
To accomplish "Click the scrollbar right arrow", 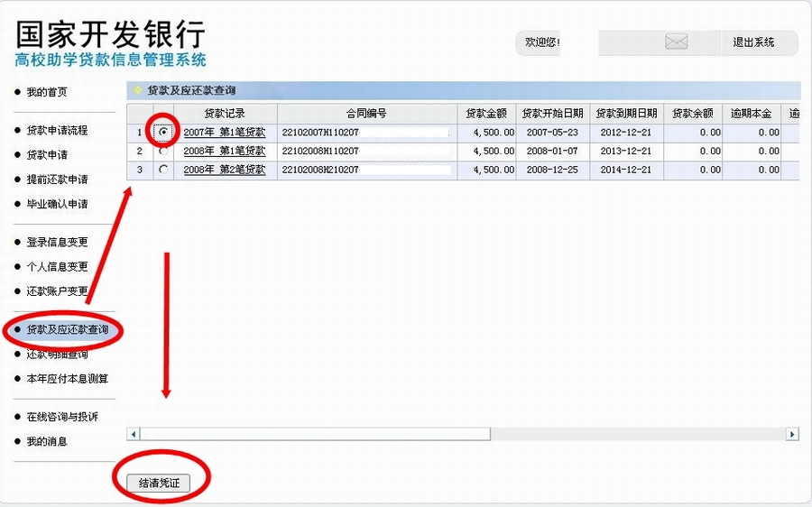I will (x=792, y=434).
